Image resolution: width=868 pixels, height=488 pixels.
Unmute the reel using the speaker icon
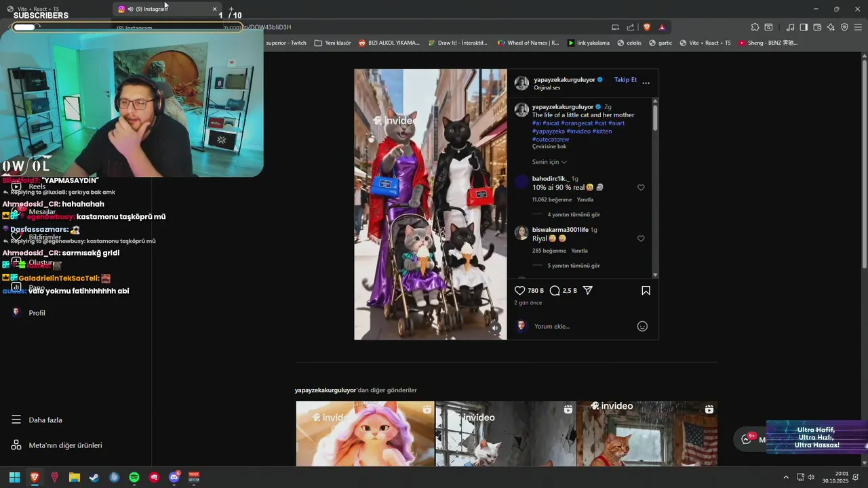click(495, 328)
